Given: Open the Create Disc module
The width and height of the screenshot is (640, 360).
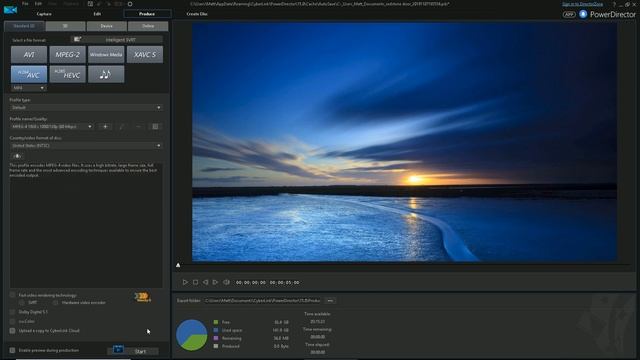Looking at the screenshot, I should (x=197, y=14).
